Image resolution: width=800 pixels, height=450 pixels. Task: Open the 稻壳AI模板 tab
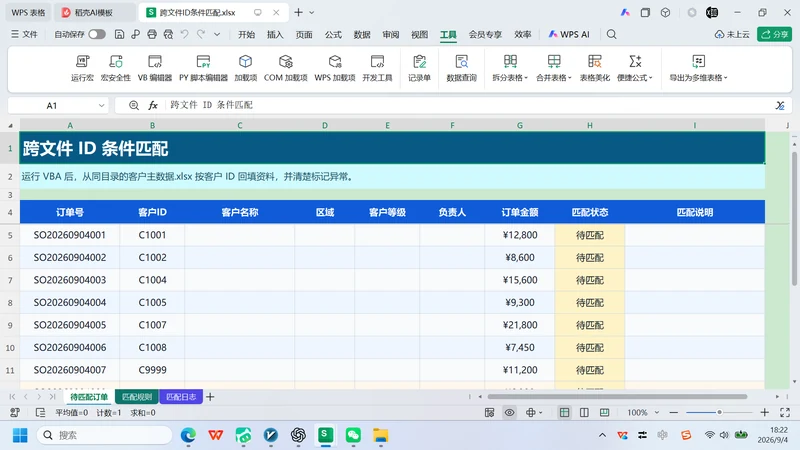(x=93, y=12)
